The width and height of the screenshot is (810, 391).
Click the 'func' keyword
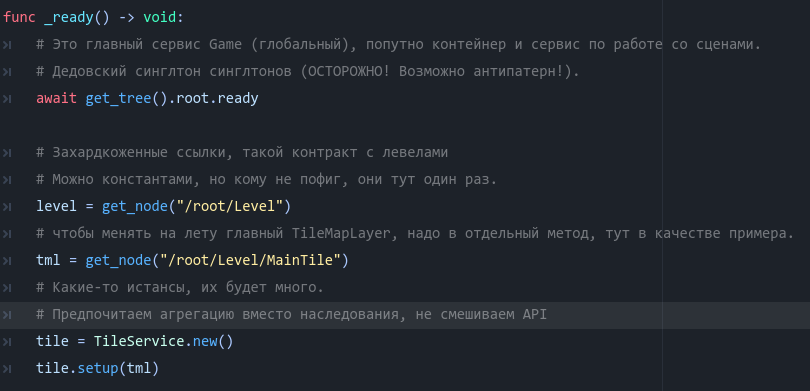click(19, 18)
